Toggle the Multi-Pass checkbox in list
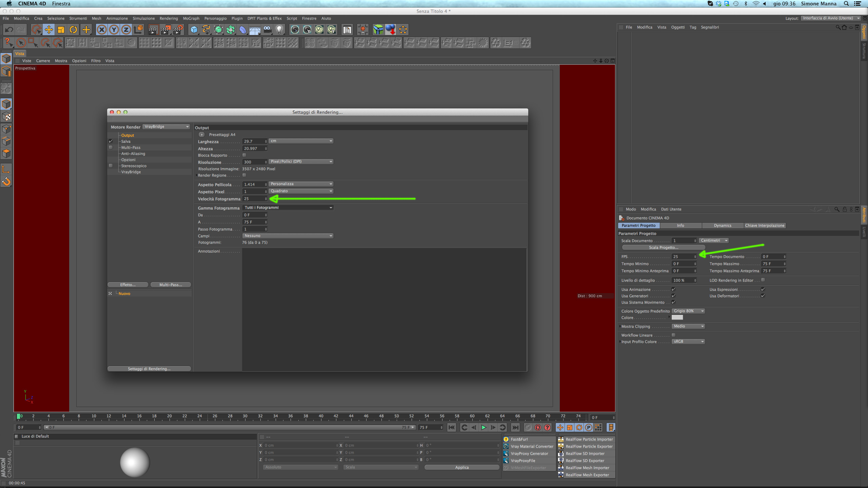 111,147
